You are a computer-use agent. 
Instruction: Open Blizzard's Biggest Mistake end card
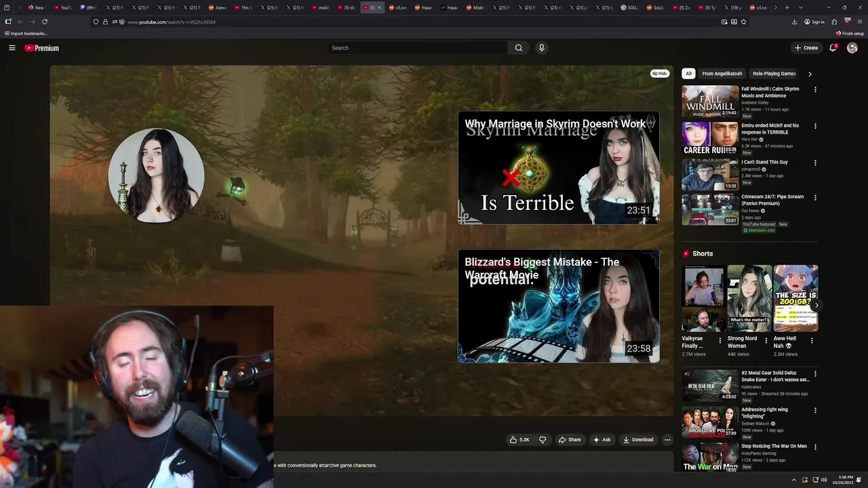click(559, 306)
